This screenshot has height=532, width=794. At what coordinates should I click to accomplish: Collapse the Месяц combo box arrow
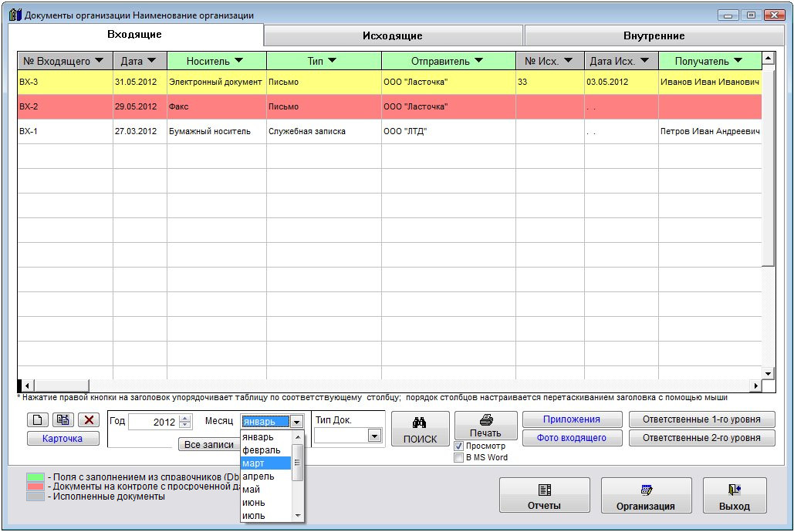(297, 422)
